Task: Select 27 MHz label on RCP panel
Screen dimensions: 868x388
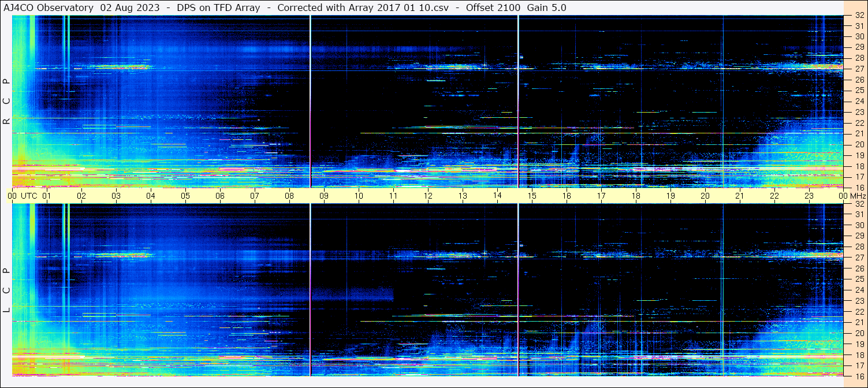Action: coord(859,69)
